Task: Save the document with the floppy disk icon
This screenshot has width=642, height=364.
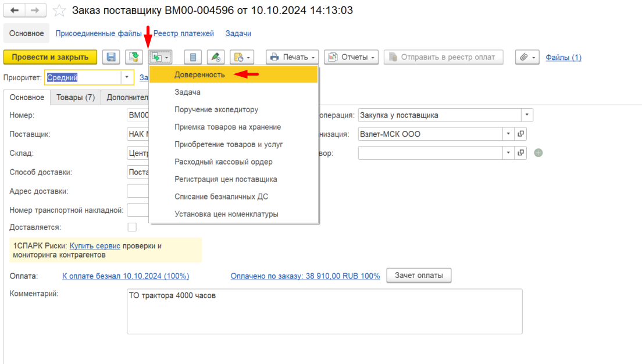Action: [x=111, y=57]
